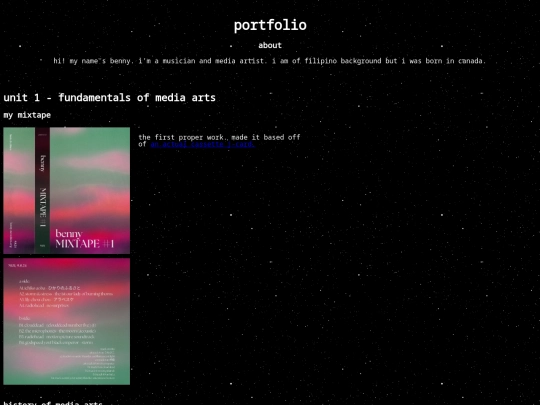This screenshot has height=405, width=540.
Task: Click the 'the first proper work' description text
Action: pyautogui.click(x=219, y=141)
